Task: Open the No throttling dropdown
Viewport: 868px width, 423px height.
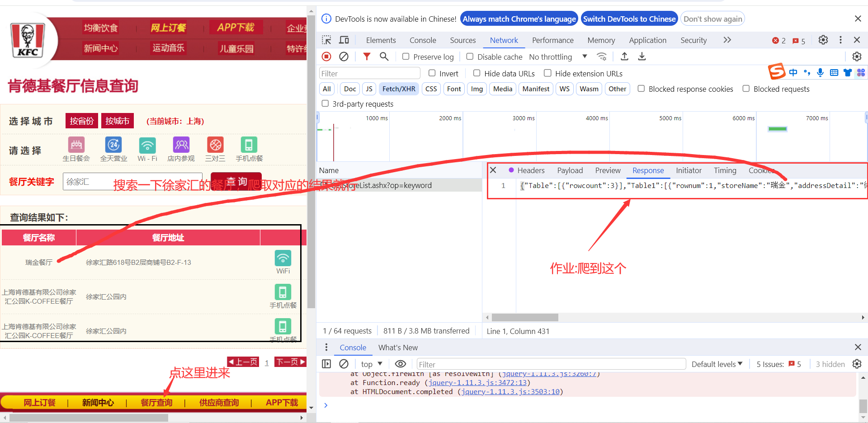Action: pyautogui.click(x=558, y=57)
